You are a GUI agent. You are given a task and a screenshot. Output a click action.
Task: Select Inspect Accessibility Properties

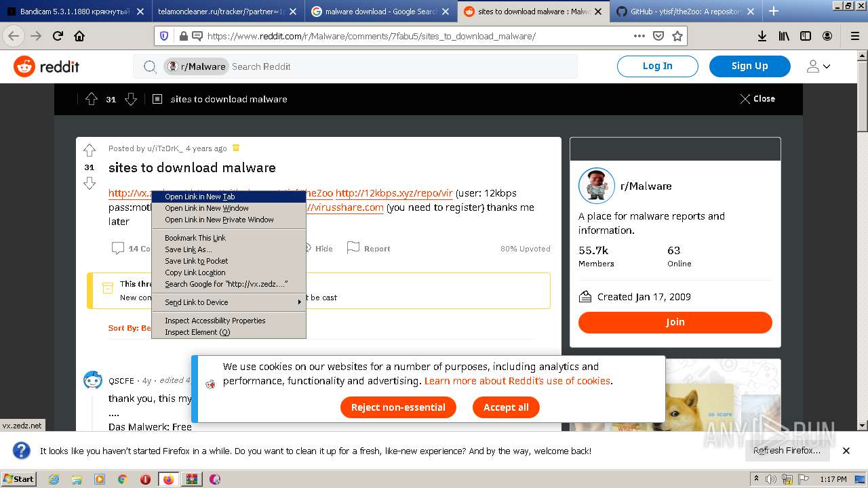tap(229, 321)
